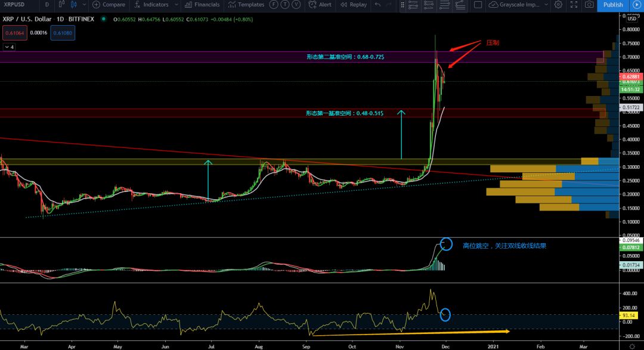Open the Compare symbol tool
This screenshot has width=644, height=350.
(x=109, y=5)
